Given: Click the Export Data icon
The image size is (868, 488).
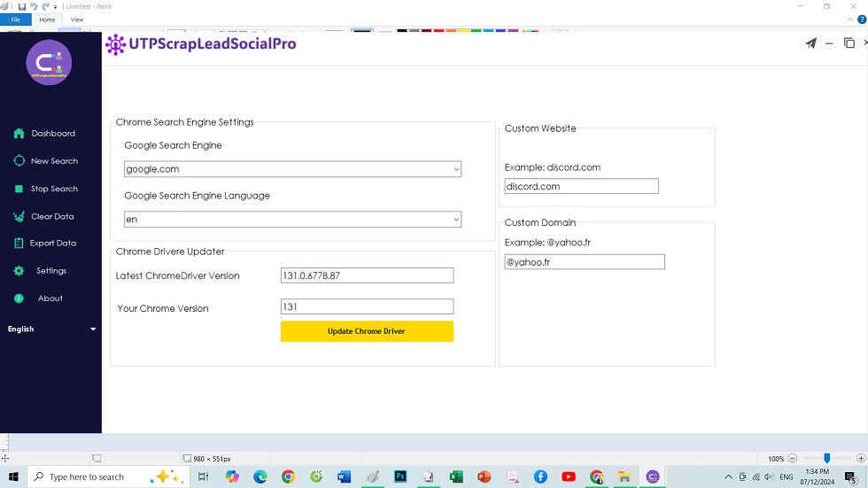Looking at the screenshot, I should (19, 244).
